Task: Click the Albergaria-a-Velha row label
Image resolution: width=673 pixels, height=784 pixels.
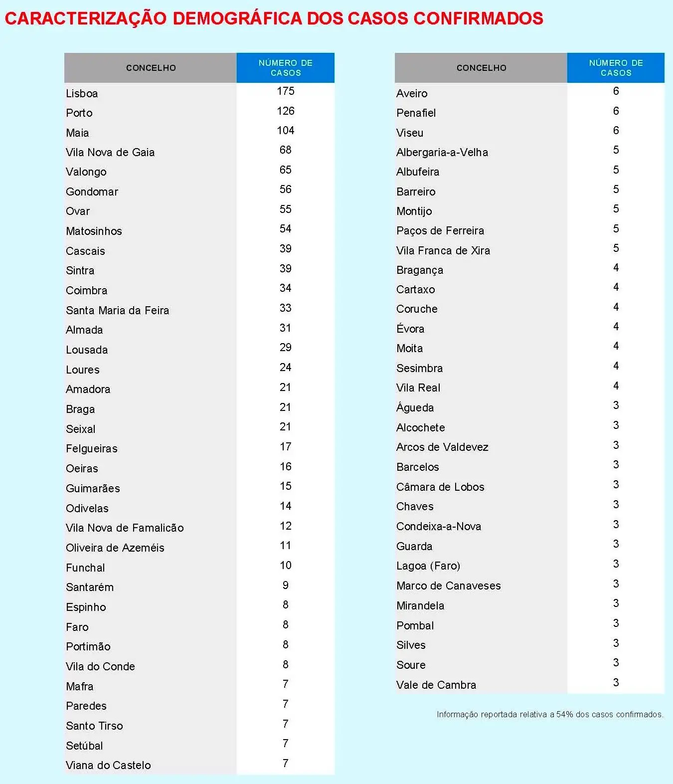Action: point(442,152)
